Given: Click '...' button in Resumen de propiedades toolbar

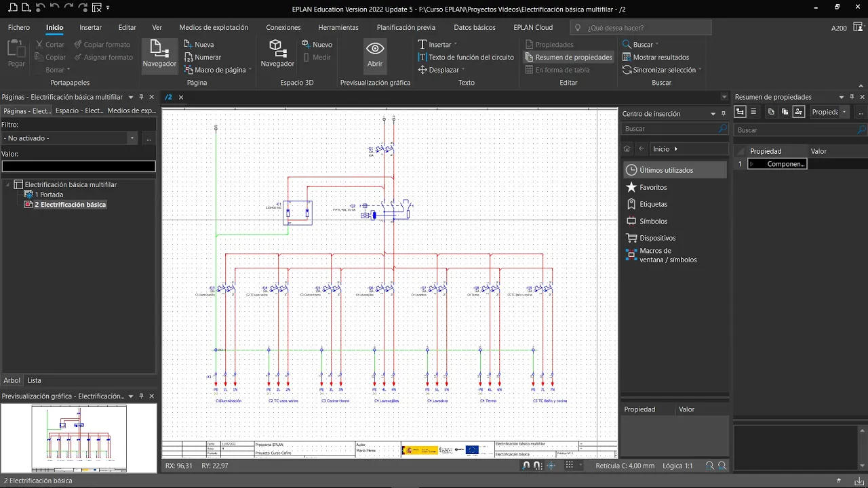Looking at the screenshot, I should pos(862,112).
